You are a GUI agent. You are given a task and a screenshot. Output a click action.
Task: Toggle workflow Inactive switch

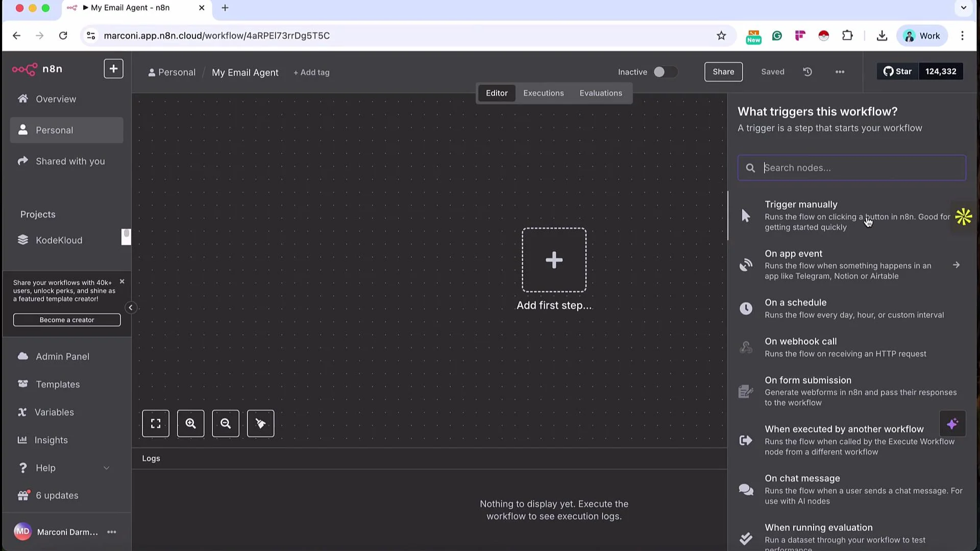point(665,72)
